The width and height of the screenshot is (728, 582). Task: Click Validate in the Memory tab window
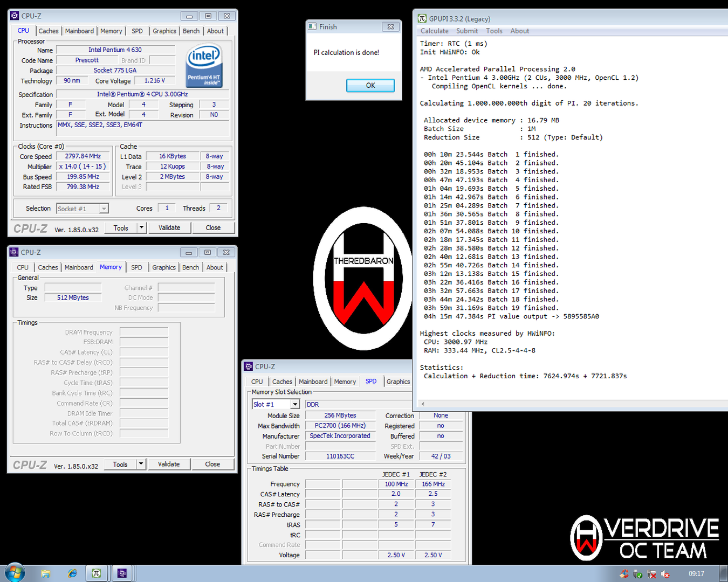click(x=169, y=464)
